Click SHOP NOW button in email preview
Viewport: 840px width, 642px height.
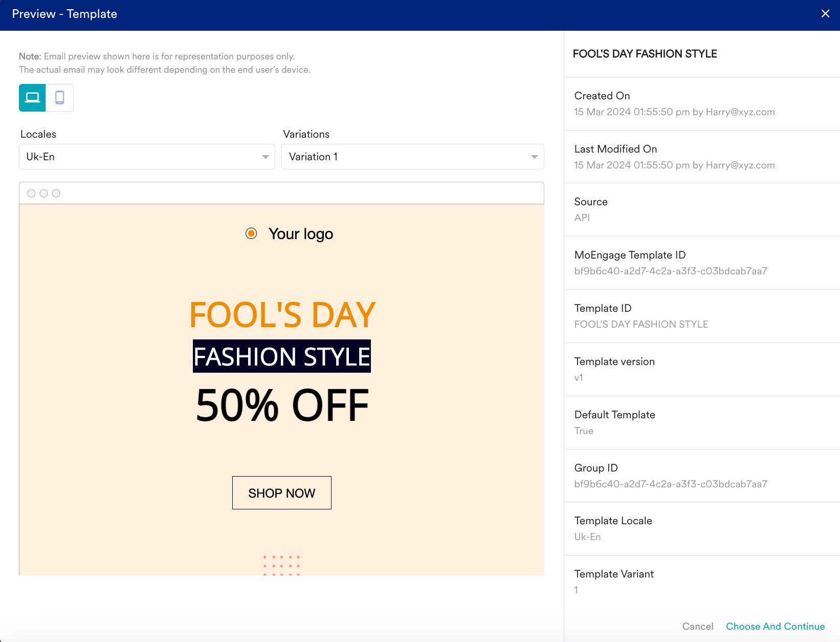tap(282, 493)
